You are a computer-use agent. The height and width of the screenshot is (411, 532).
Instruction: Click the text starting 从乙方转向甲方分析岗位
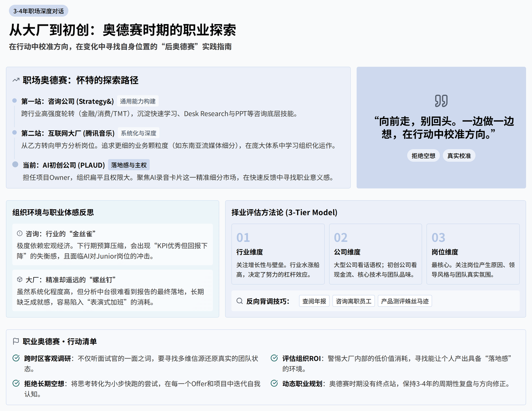[179, 146]
